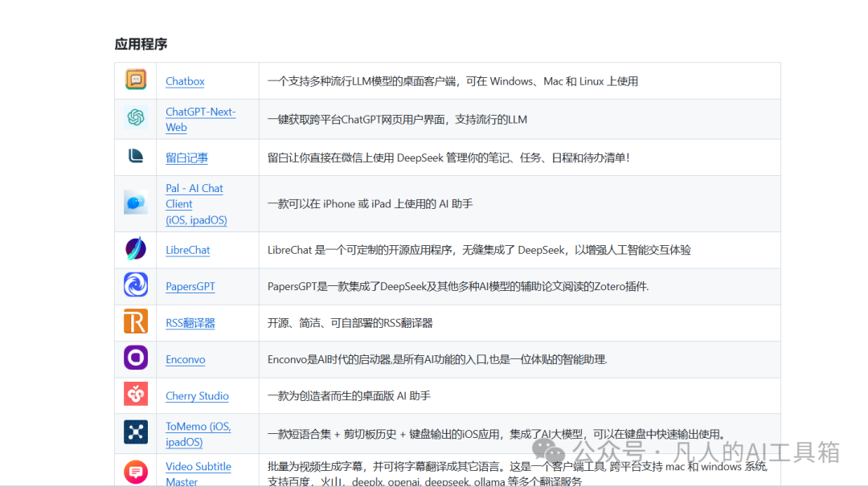Open the Pal - AI Chat Client link

(x=196, y=204)
